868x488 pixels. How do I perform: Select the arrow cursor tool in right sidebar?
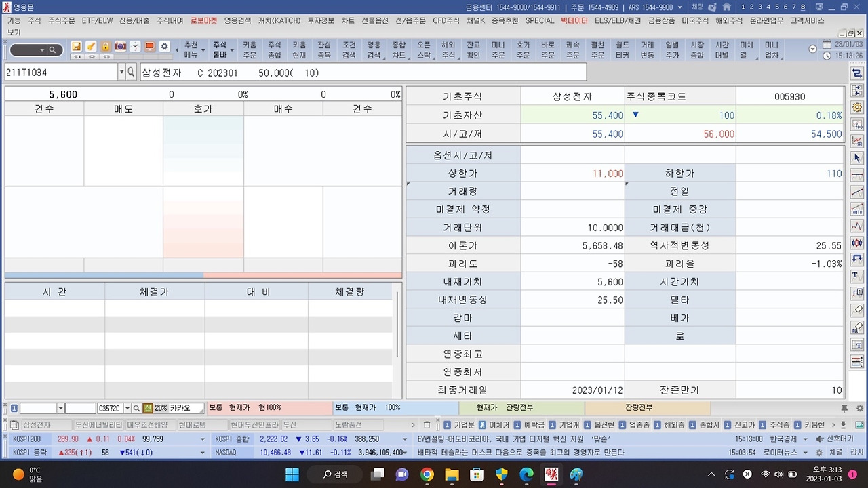pyautogui.click(x=856, y=157)
